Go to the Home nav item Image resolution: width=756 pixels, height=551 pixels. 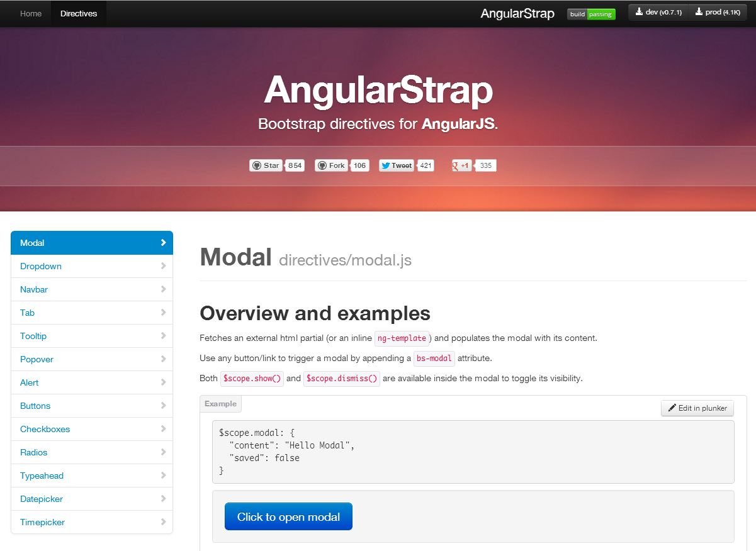[31, 13]
